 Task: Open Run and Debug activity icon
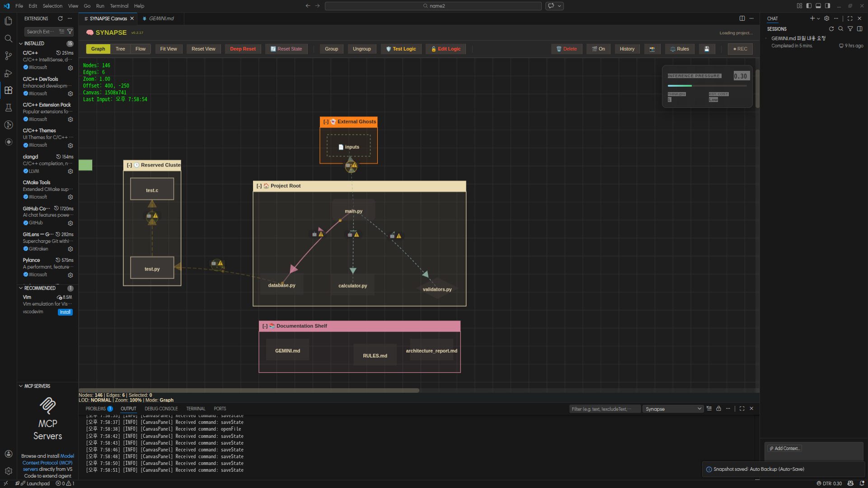pyautogui.click(x=8, y=73)
